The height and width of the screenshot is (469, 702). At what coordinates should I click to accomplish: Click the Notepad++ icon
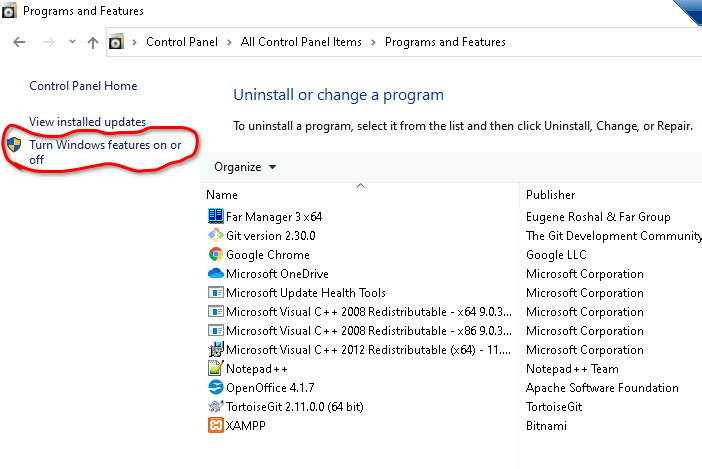pyautogui.click(x=215, y=368)
